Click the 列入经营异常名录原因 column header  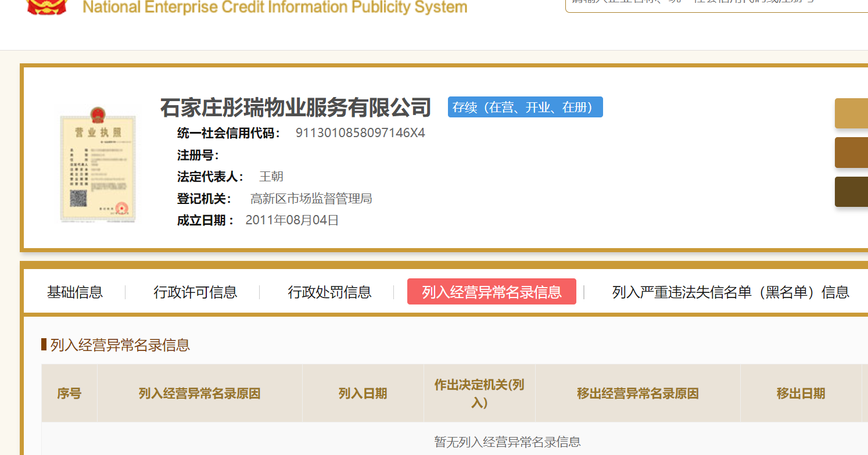[x=199, y=393]
